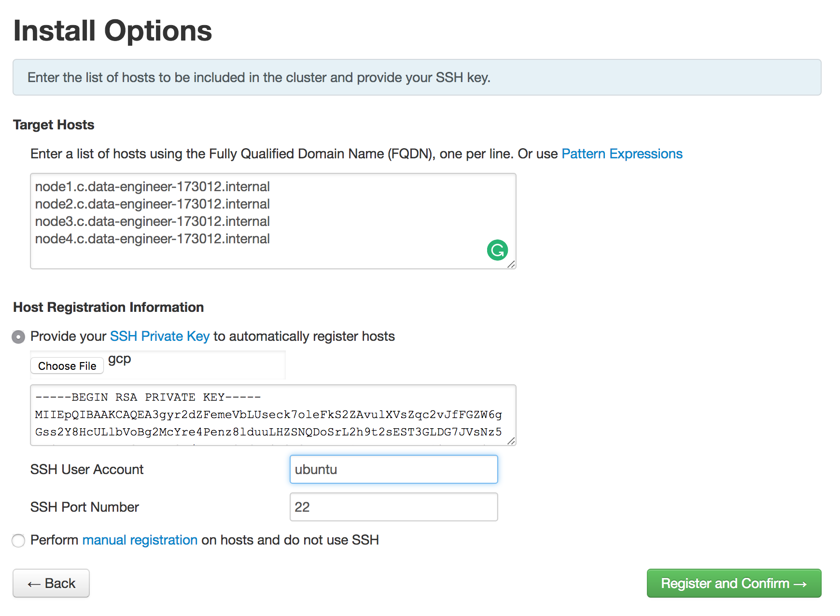Go back using the Back button
Screen dimensions: 840x616
(x=51, y=583)
